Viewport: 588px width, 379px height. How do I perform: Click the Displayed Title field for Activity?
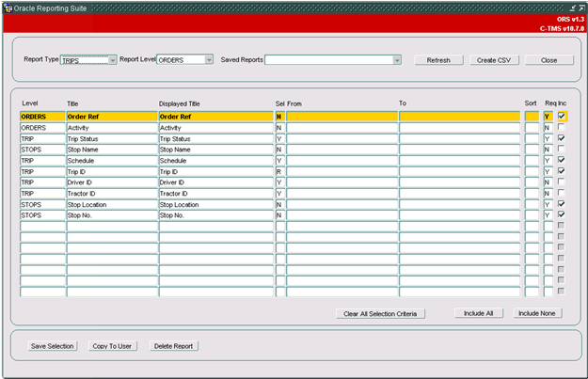(215, 128)
